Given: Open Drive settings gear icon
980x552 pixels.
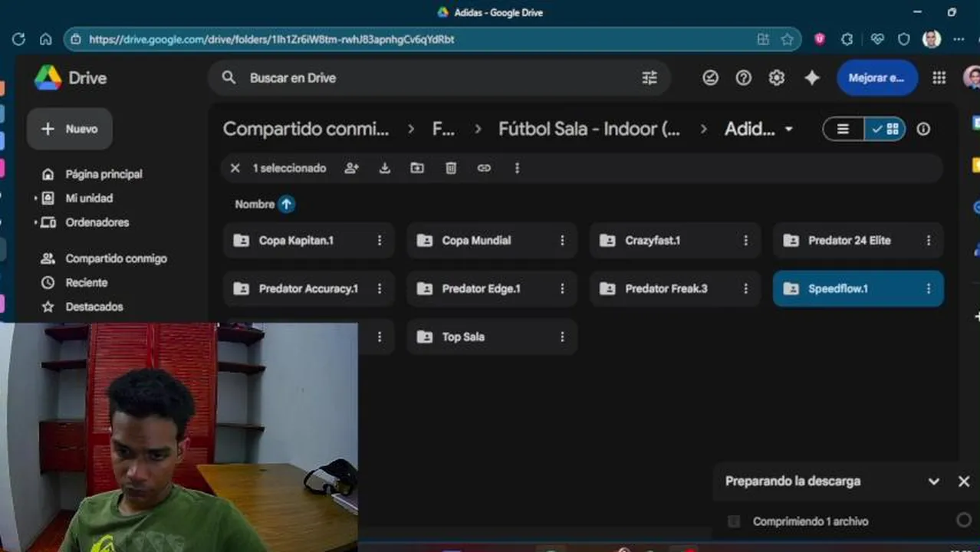Looking at the screenshot, I should (777, 77).
